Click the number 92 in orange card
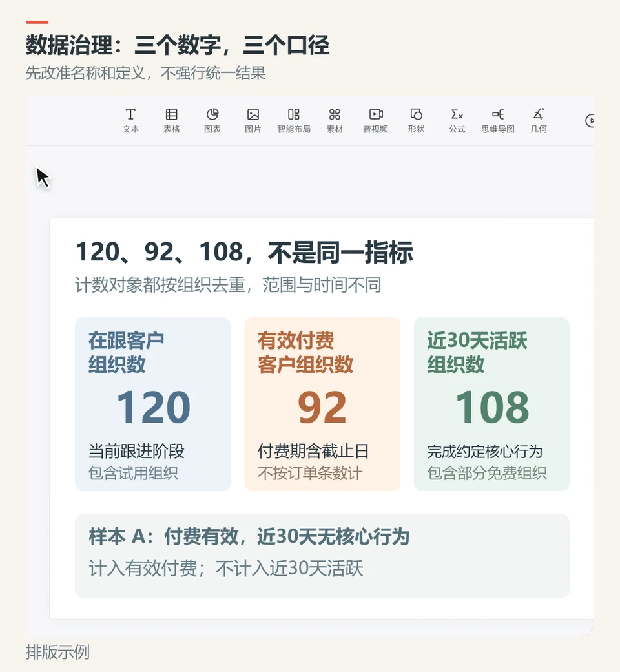Viewport: 620px width, 672px height. point(322,407)
